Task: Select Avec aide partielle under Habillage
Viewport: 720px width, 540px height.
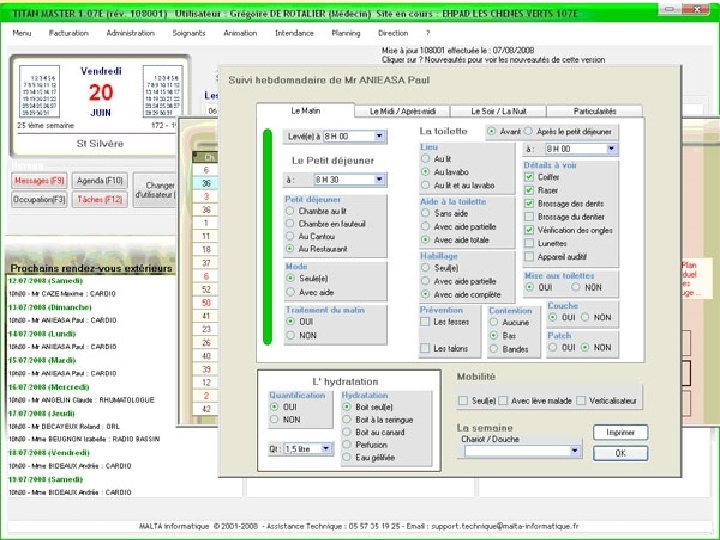Action: (425, 281)
